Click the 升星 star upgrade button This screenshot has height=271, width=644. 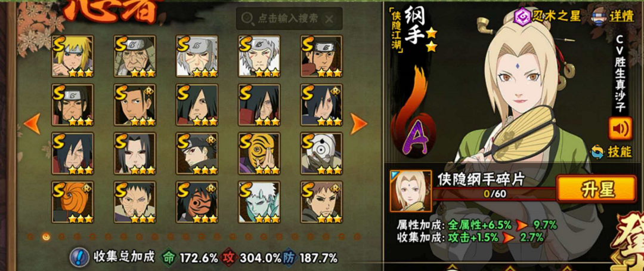click(596, 189)
